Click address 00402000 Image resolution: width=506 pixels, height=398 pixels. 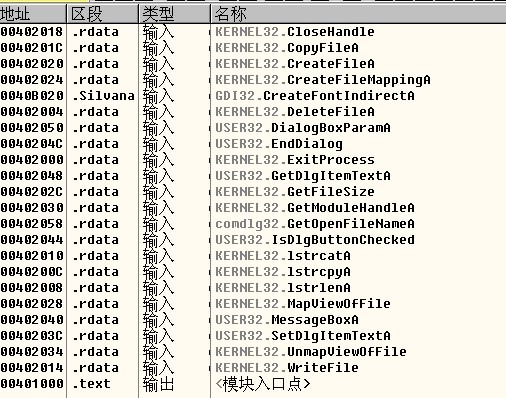32,160
